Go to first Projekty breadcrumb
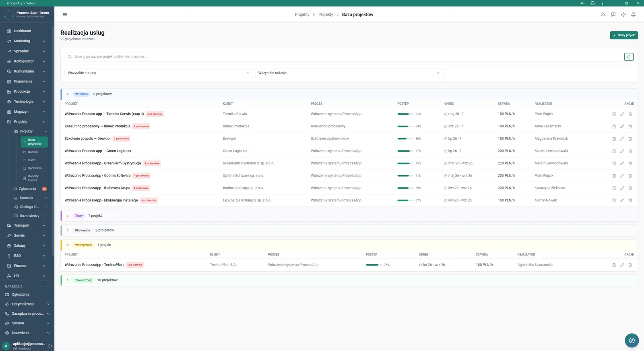Image resolution: width=644 pixels, height=351 pixels. (302, 15)
